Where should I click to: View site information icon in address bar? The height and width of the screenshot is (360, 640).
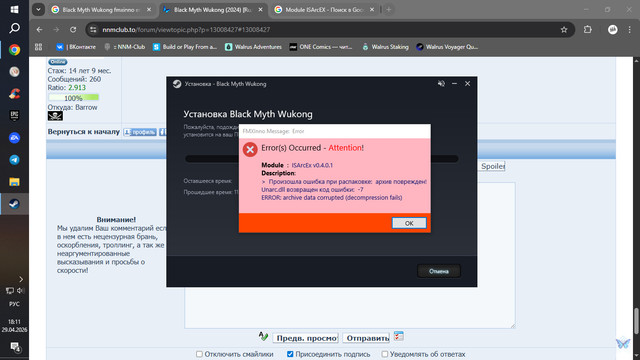point(93,29)
